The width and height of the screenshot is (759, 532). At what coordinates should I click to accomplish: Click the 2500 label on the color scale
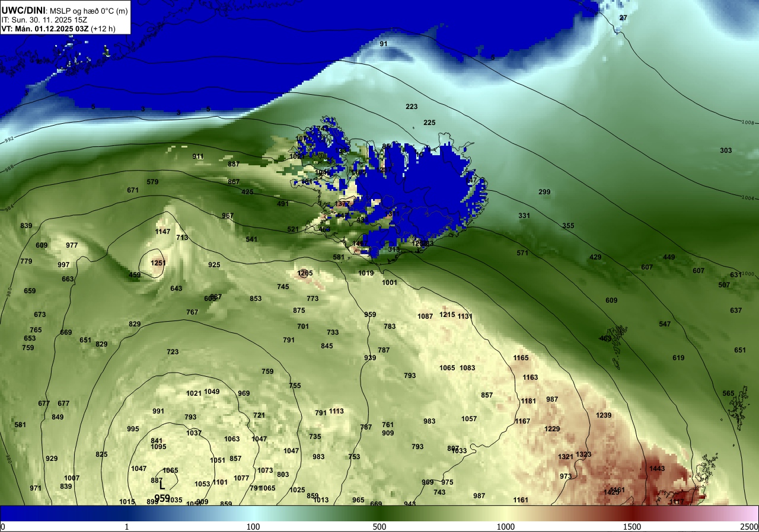(750, 527)
